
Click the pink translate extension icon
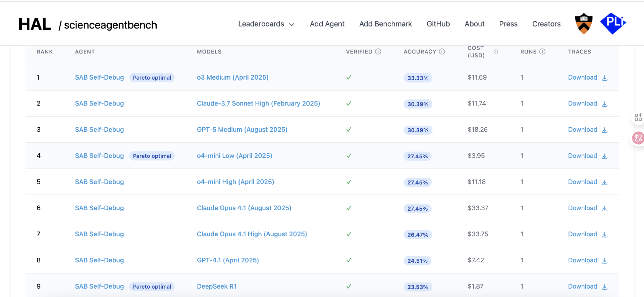(638, 138)
